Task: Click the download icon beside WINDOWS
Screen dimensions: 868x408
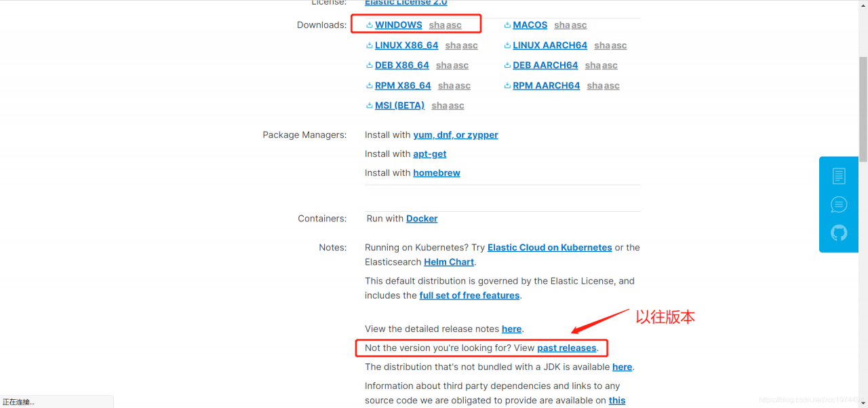Action: (x=370, y=25)
